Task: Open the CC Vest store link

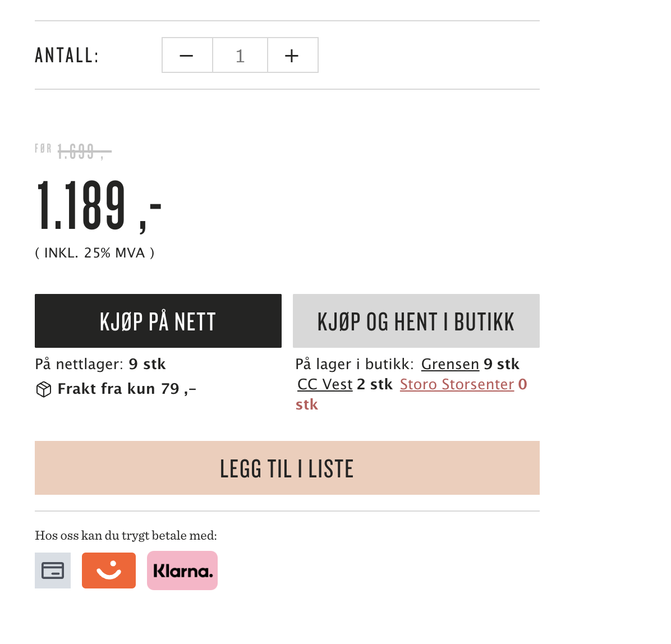Action: [x=325, y=385]
